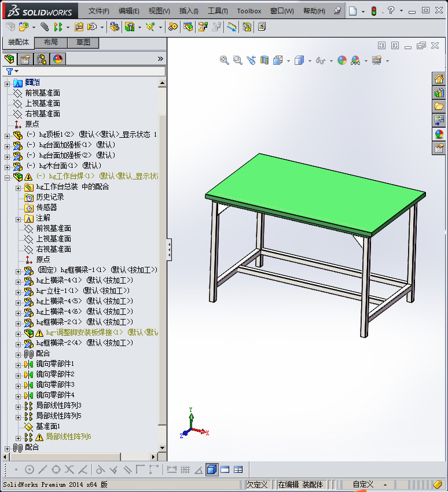Expand the manager pane tabs chevron
The width and height of the screenshot is (448, 492).
(160, 58)
